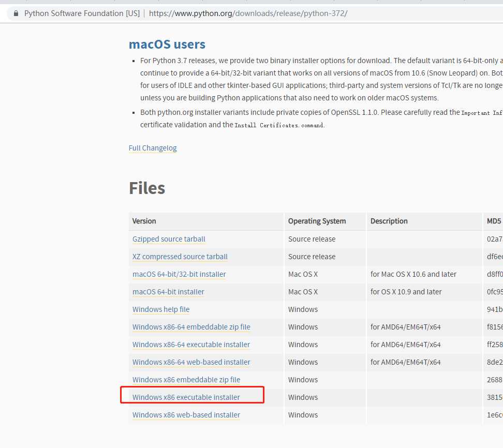Screen dimensions: 503x448
Task: Open the Full Changelog link
Action: [153, 148]
